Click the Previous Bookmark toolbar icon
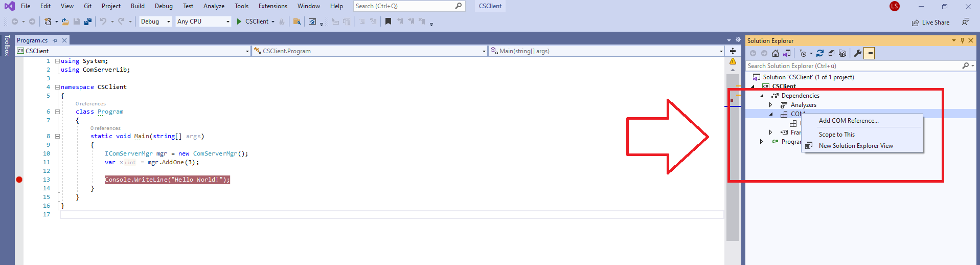980x265 pixels. tap(400, 21)
